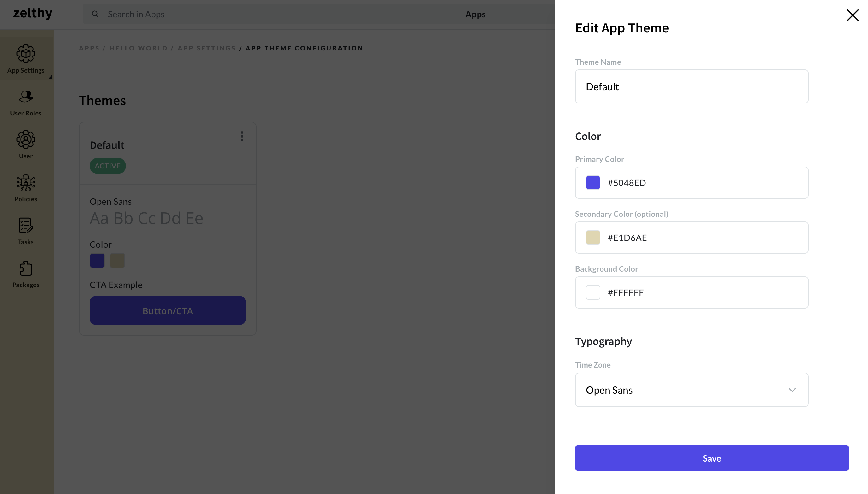Go to APPS breadcrumb
The image size is (868, 494).
click(x=89, y=48)
